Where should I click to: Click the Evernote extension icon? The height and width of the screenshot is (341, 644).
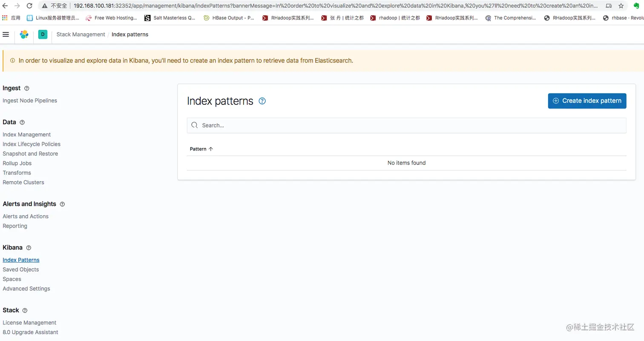[x=637, y=6]
